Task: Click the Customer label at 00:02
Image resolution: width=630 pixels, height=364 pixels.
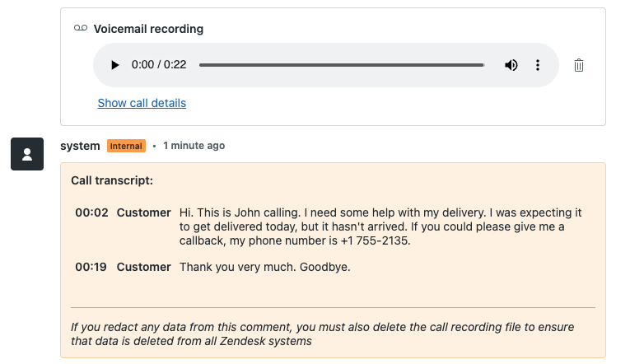Action: pos(143,212)
